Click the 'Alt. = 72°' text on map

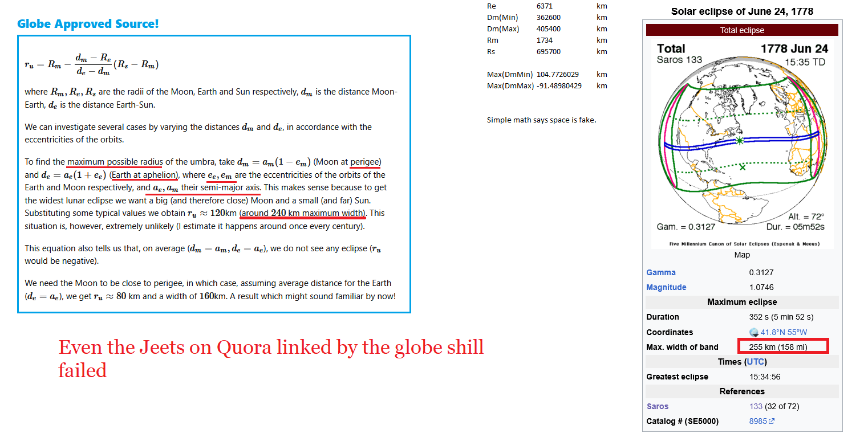coord(806,217)
